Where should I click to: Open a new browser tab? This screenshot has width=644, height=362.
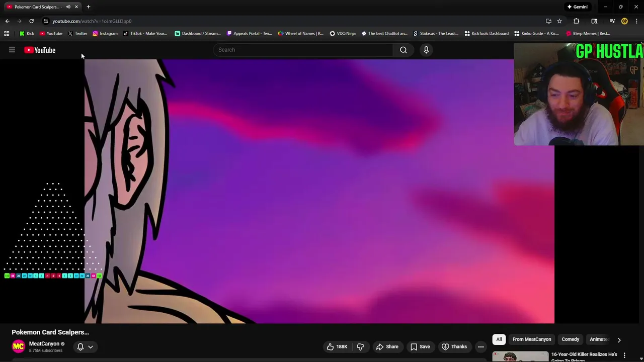pos(89,7)
